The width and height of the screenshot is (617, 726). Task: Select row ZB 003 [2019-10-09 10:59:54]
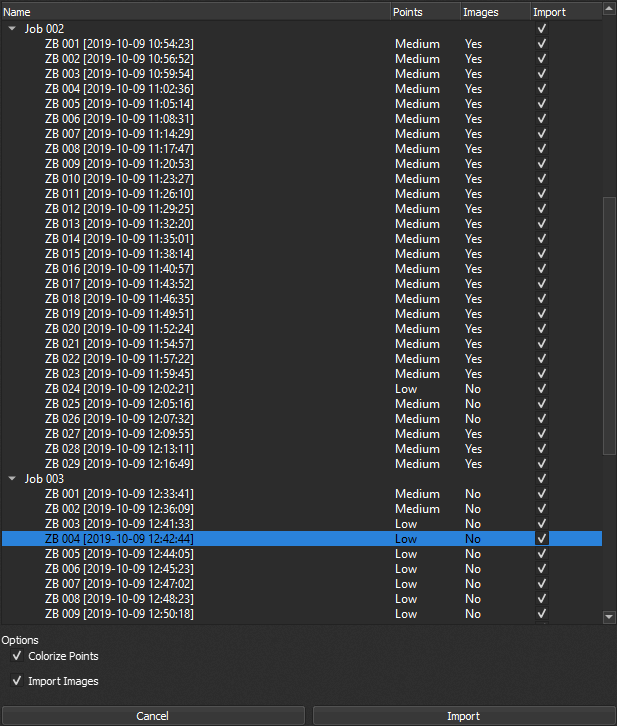pyautogui.click(x=302, y=74)
